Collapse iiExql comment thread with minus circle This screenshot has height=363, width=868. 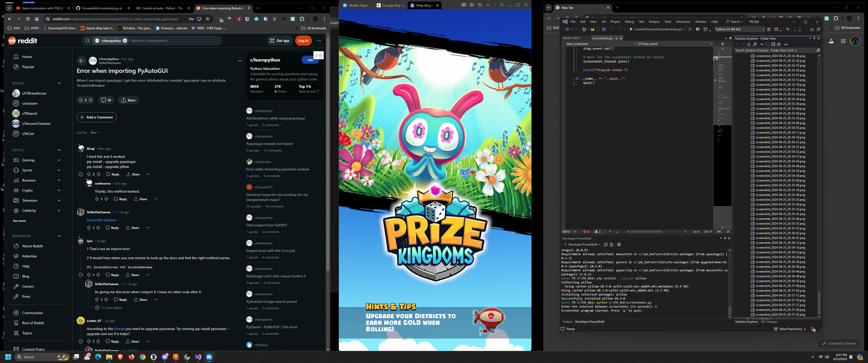[80, 174]
